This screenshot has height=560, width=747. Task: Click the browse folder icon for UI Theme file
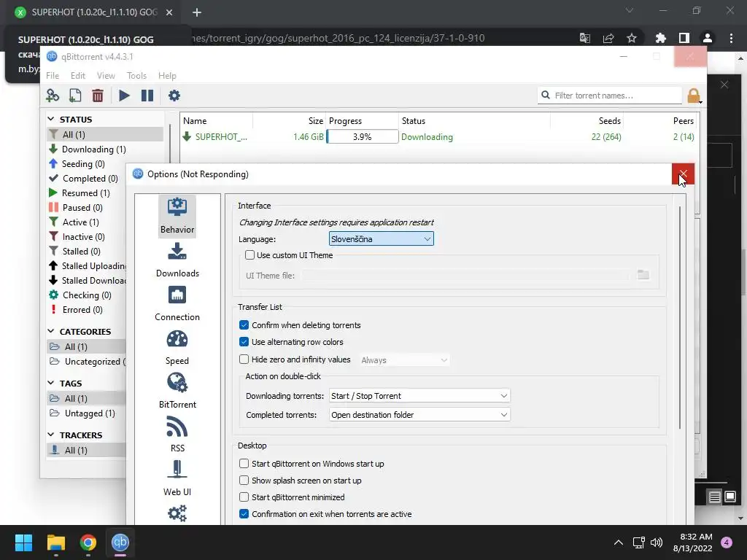[x=643, y=275]
